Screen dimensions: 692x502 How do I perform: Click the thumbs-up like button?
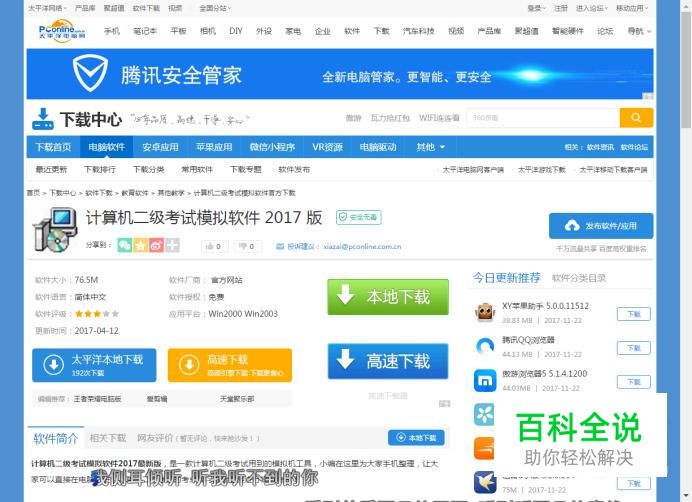[214, 246]
